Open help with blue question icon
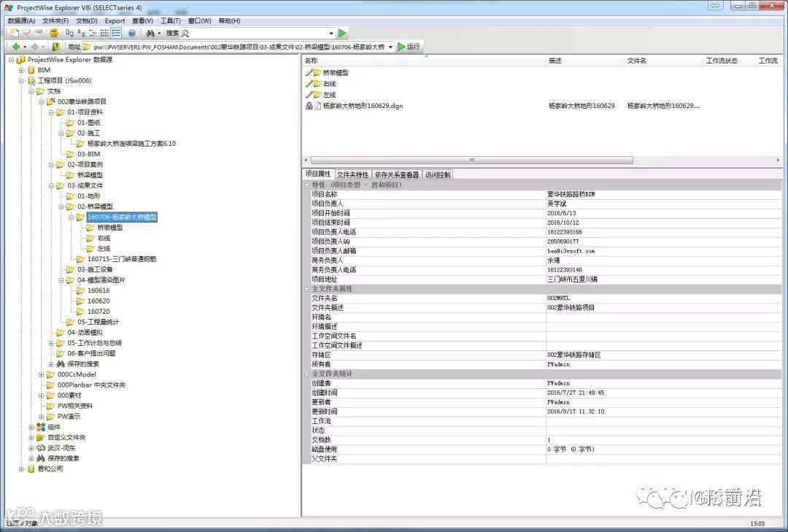 click(131, 33)
